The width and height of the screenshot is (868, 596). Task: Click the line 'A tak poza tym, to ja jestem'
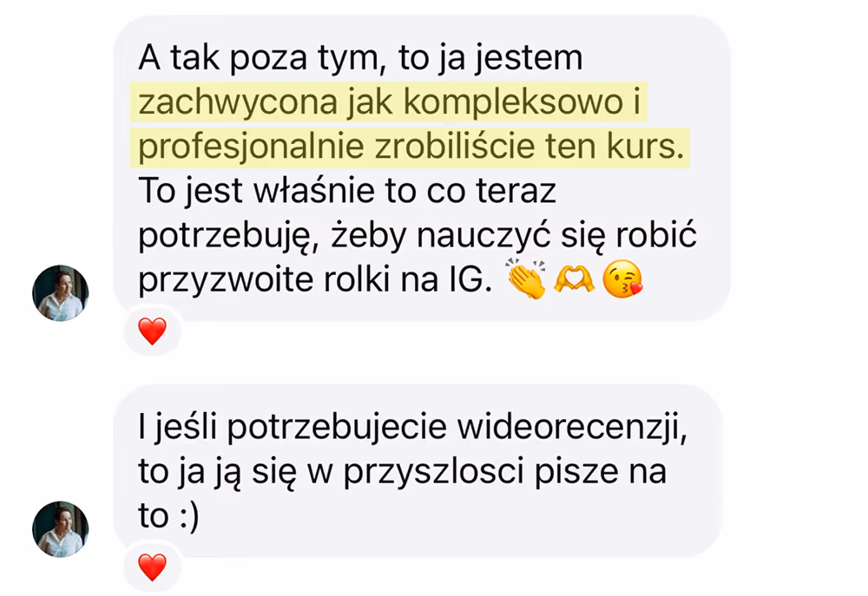(360, 59)
